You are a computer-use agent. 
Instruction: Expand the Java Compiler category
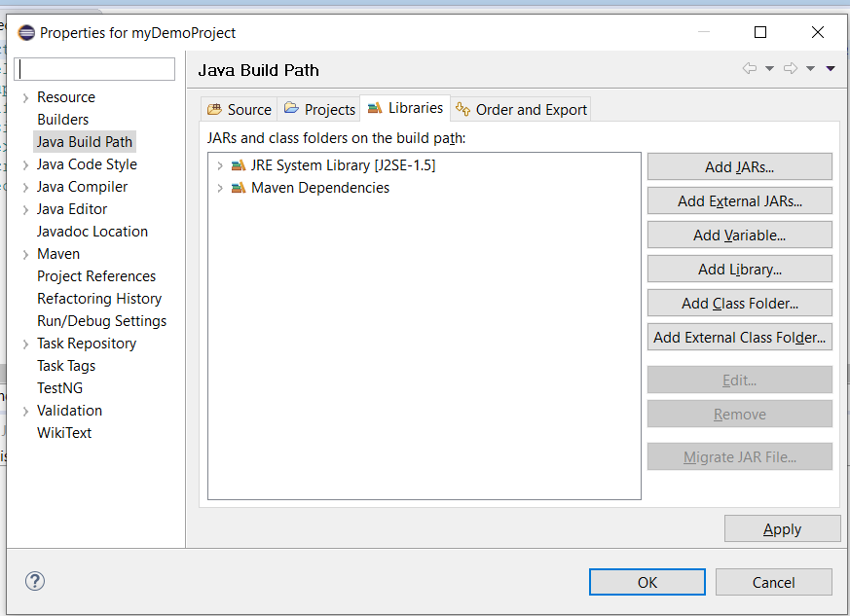(25, 187)
